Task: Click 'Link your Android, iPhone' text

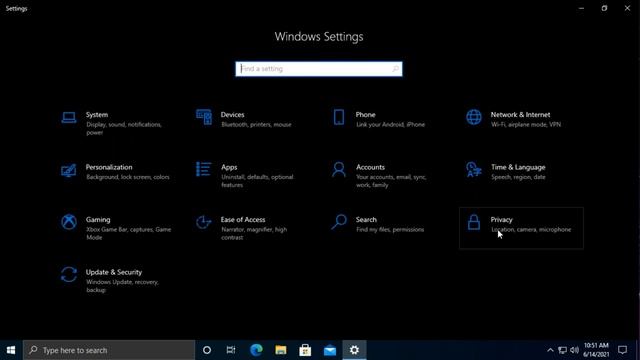Action: click(x=390, y=124)
